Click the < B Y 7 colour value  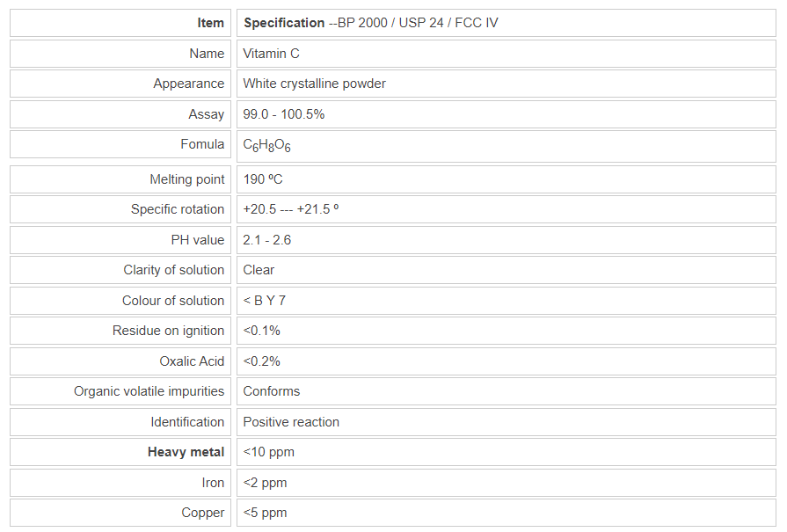pyautogui.click(x=264, y=301)
